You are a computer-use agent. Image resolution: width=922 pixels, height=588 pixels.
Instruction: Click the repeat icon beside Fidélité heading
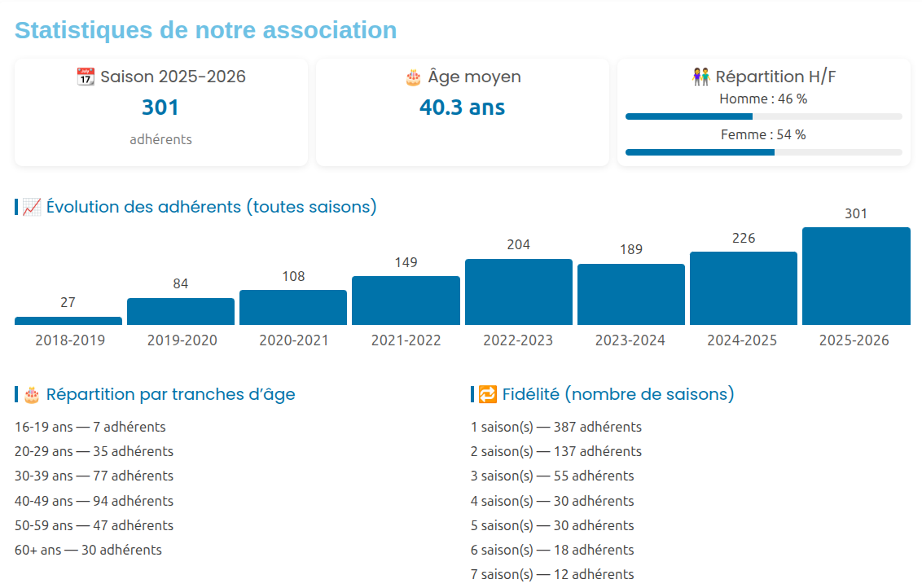487,395
